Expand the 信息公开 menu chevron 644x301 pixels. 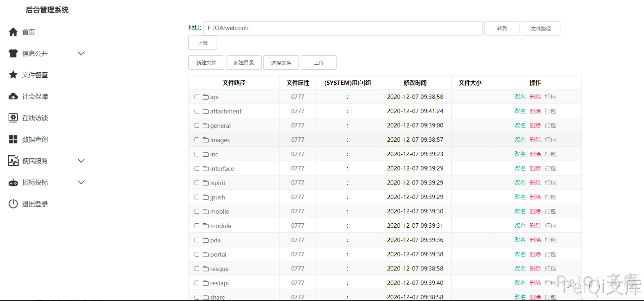click(x=81, y=54)
